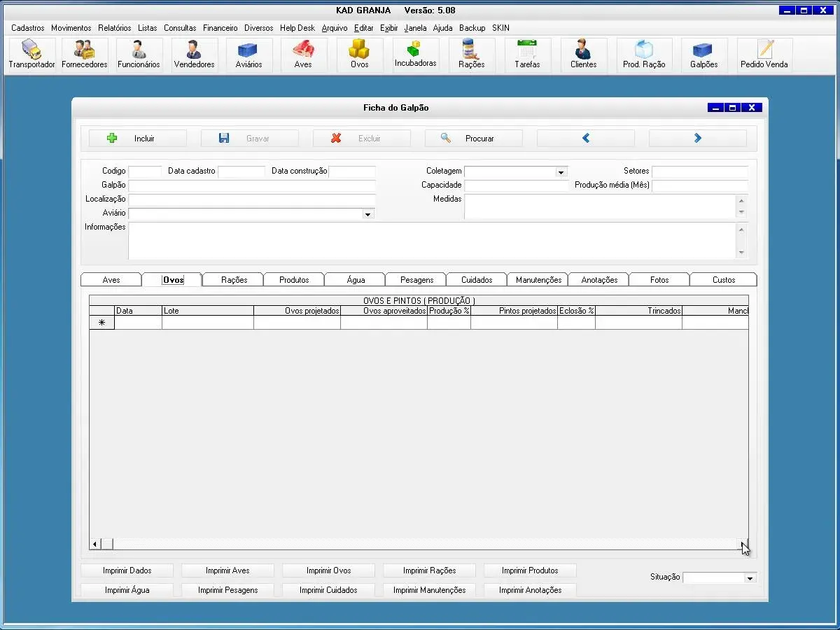Click the Imprimir Ovos button
The width and height of the screenshot is (840, 630).
[x=328, y=570]
